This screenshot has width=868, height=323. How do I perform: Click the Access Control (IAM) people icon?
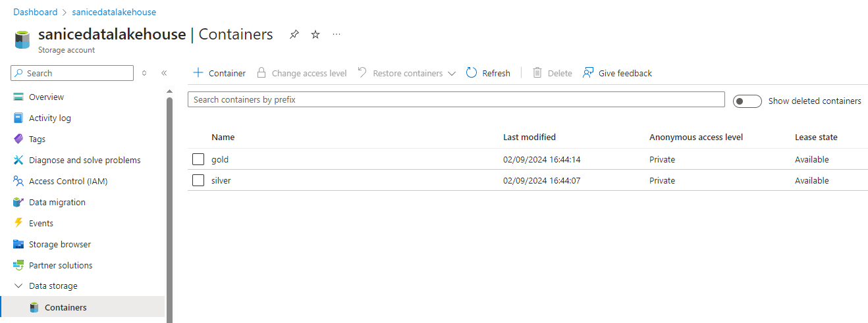[x=18, y=182]
